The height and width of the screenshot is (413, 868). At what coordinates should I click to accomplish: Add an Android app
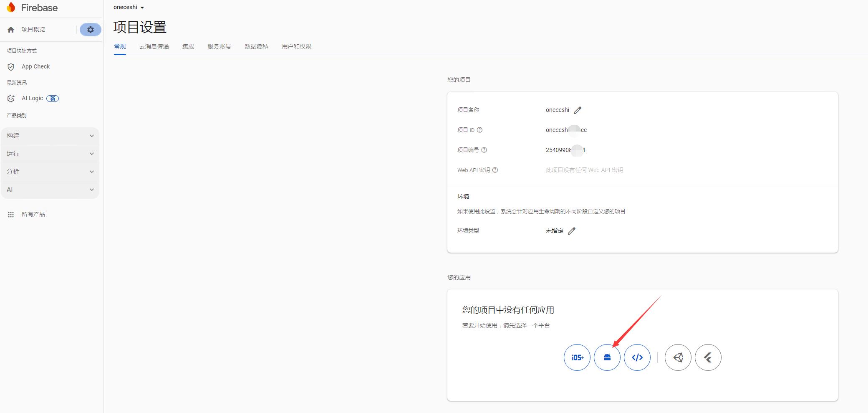click(x=607, y=357)
